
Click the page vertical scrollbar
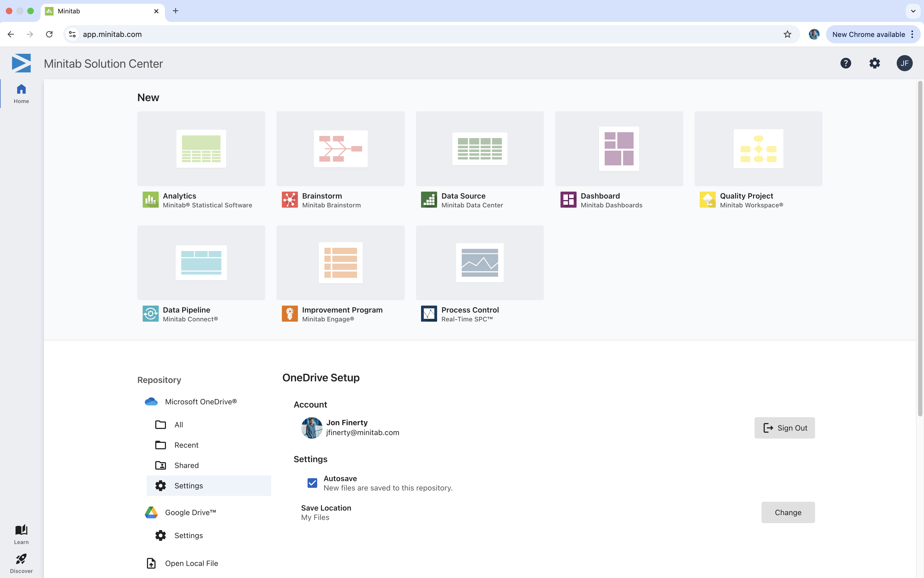click(x=920, y=249)
